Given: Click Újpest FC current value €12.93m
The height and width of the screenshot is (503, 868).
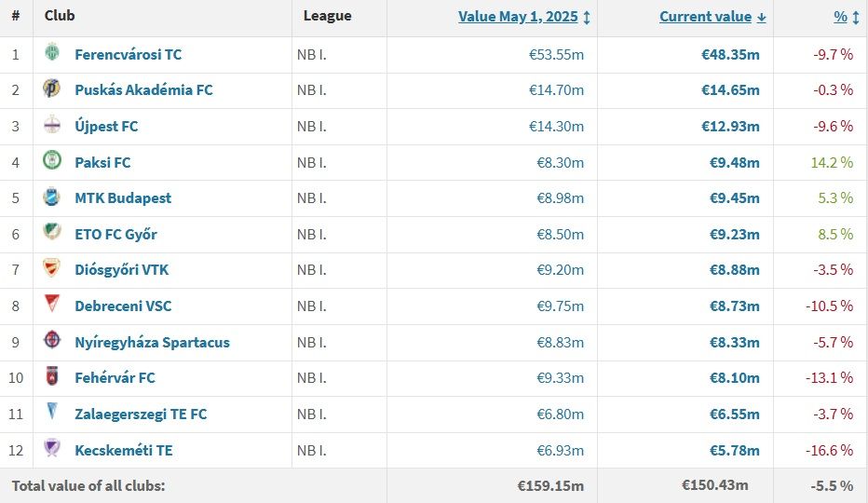Looking at the screenshot, I should coord(730,127).
